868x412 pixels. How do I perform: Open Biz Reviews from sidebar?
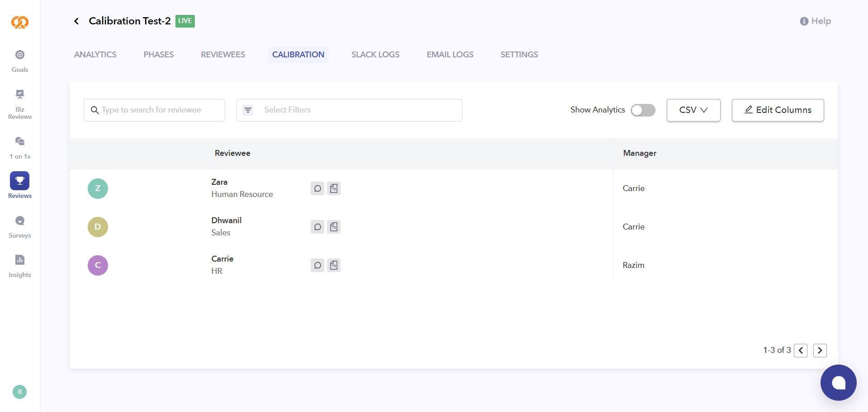point(20,95)
